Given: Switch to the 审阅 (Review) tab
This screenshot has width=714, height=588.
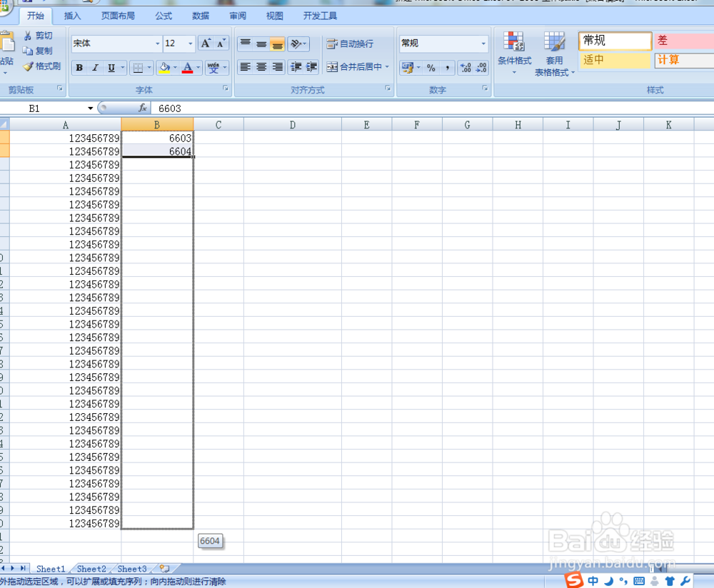Looking at the screenshot, I should [x=238, y=16].
